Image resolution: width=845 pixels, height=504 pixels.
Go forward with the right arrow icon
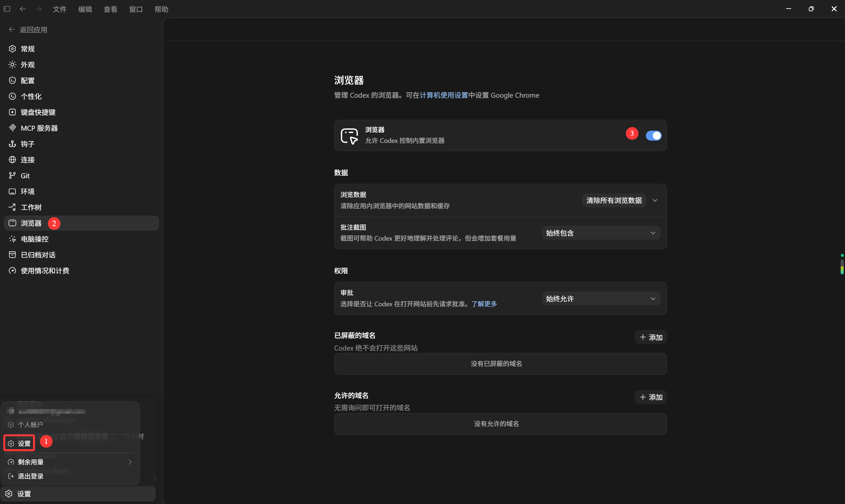coord(39,9)
